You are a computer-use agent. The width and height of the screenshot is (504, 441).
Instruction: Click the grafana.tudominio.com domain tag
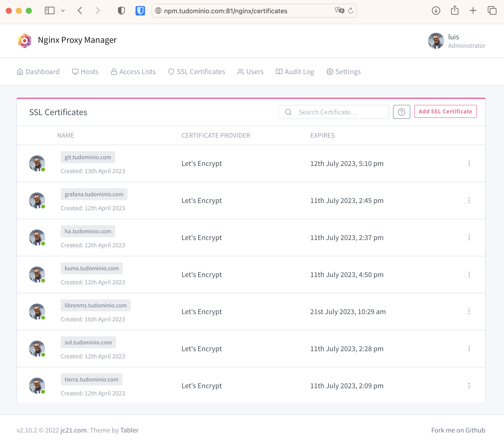coord(94,194)
